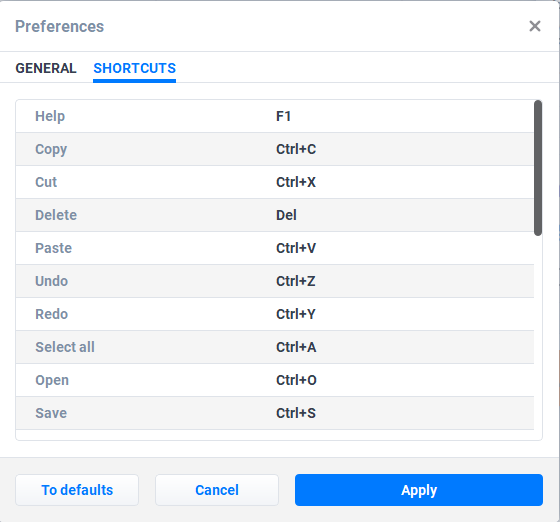The image size is (560, 522).
Task: Click the Ctrl+C key binding for Copy
Action: click(296, 149)
